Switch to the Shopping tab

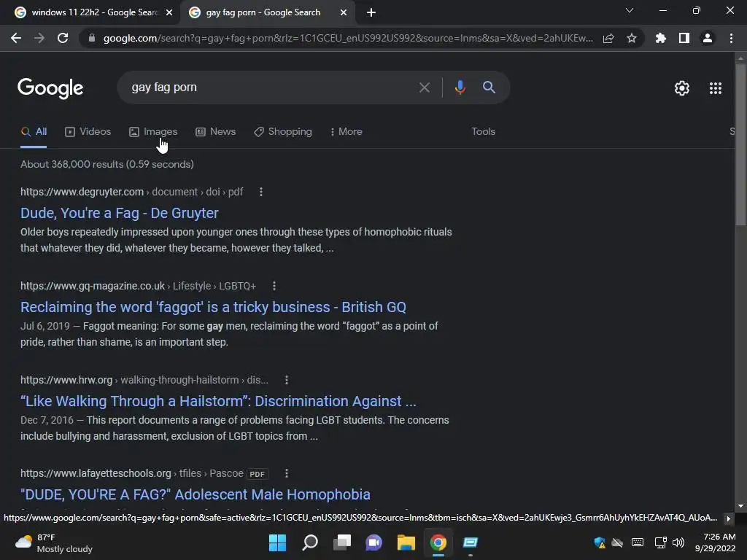[283, 132]
